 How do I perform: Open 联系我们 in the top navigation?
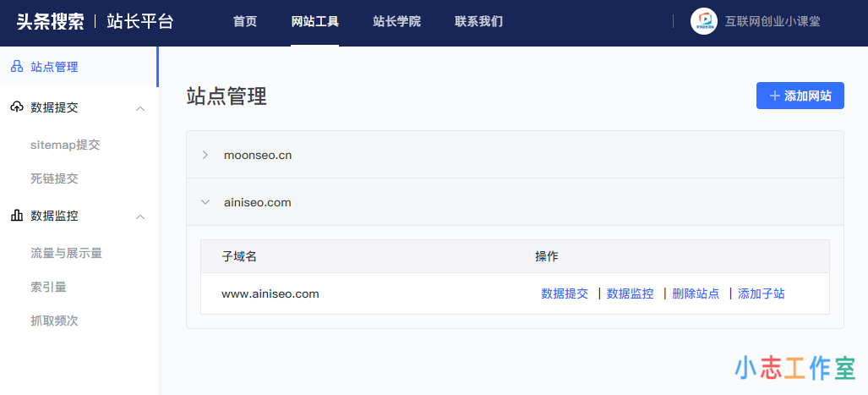point(479,22)
